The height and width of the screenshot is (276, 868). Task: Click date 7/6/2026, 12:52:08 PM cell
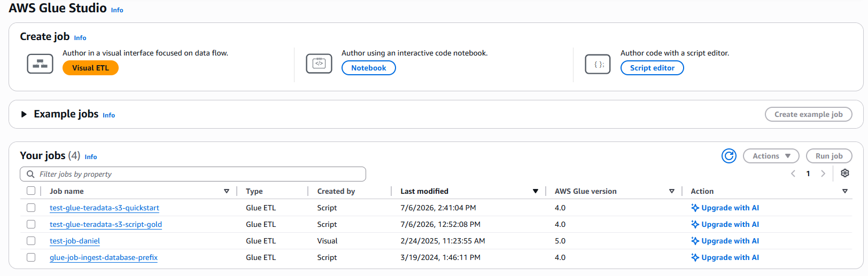coord(440,224)
